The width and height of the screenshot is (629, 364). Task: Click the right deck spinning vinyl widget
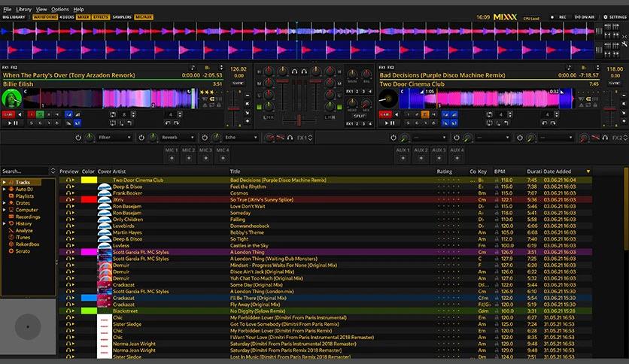pyautogui.click(x=388, y=99)
